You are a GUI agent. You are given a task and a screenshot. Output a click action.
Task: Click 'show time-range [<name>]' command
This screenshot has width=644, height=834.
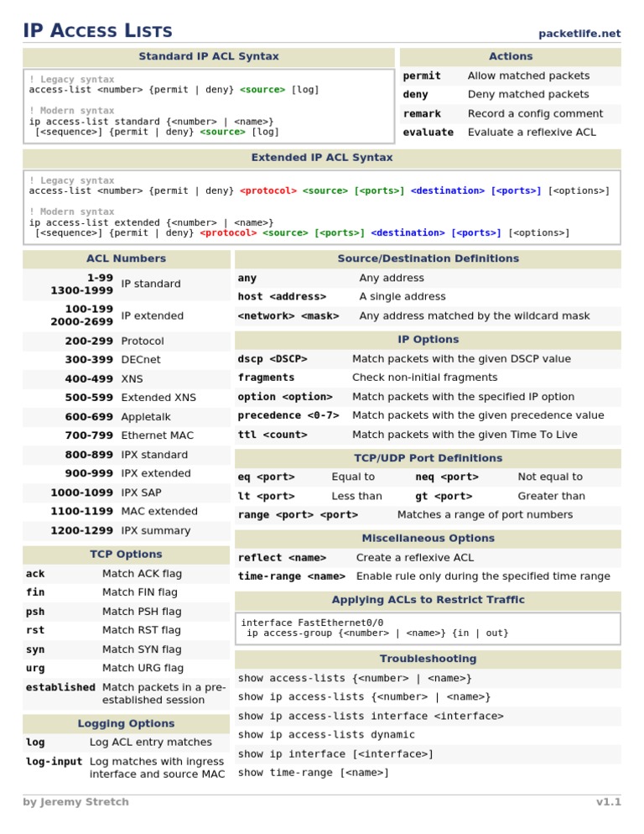314,772
